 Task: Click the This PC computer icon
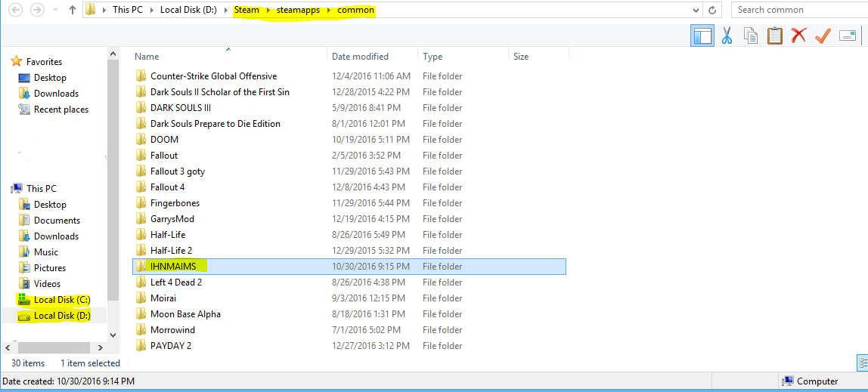tap(17, 189)
